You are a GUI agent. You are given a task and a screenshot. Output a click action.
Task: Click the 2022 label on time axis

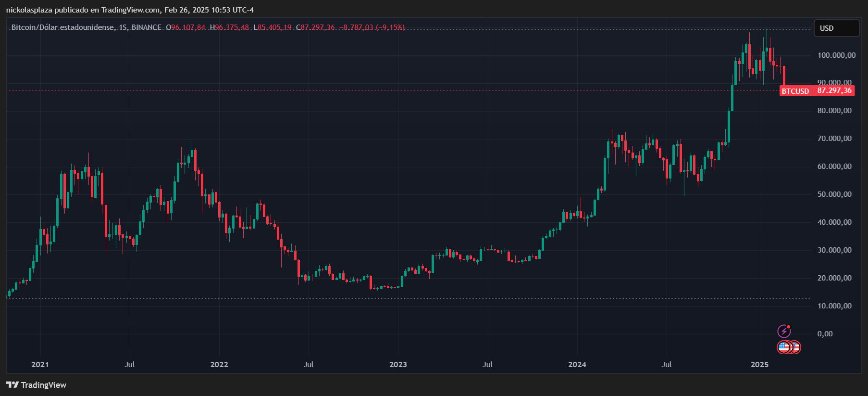[x=219, y=364]
